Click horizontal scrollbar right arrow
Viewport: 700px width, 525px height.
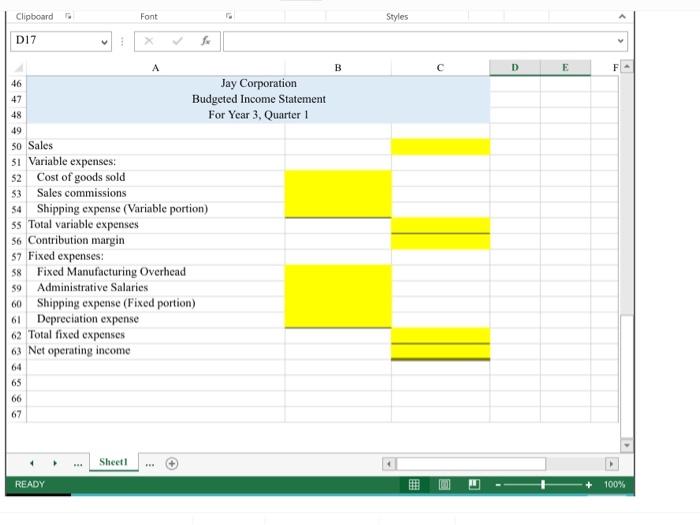coord(611,464)
